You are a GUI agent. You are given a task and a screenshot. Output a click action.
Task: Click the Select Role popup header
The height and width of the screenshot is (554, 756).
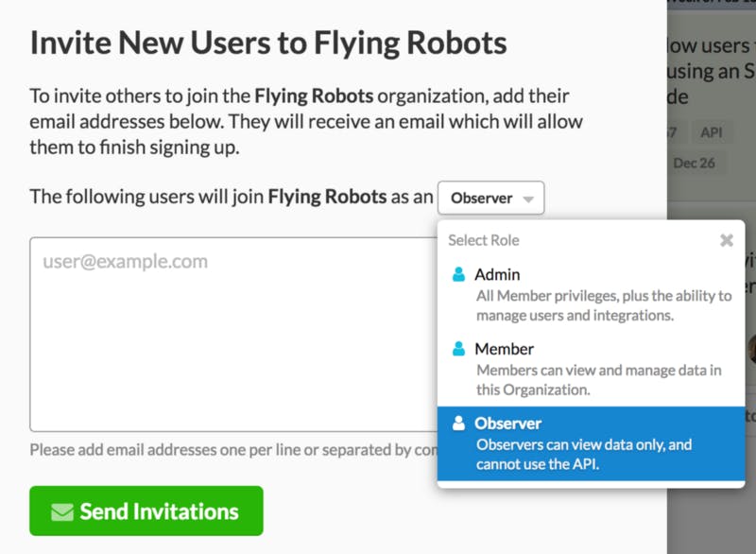tap(484, 240)
